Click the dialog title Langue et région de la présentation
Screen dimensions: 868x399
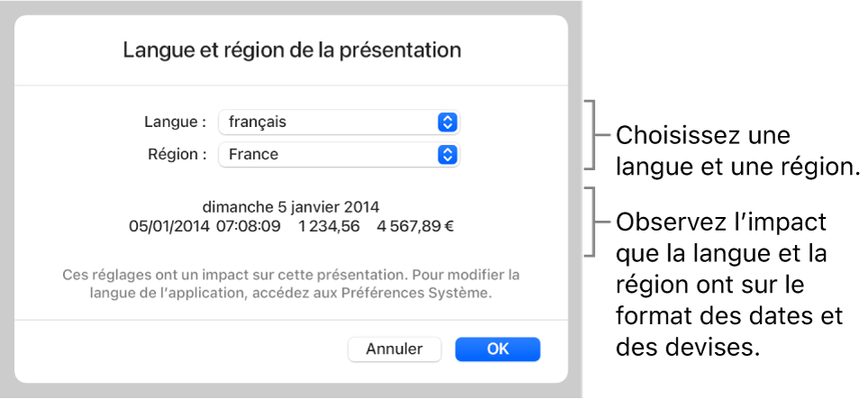(x=292, y=49)
